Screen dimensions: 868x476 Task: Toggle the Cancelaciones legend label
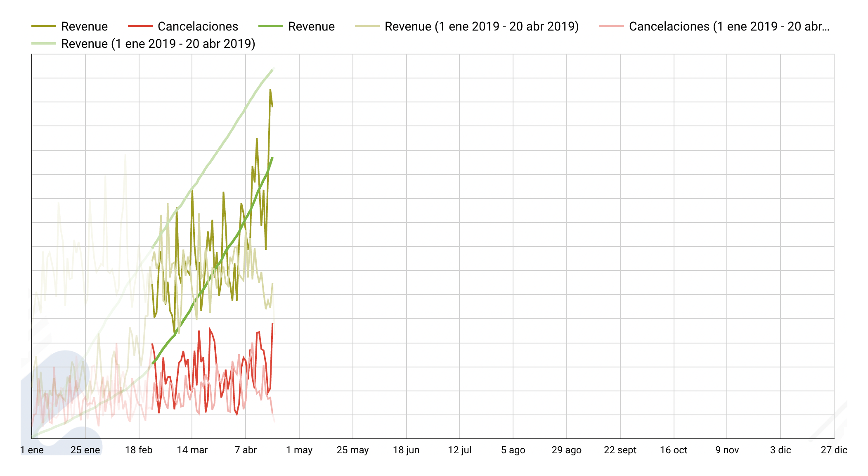[x=198, y=26]
